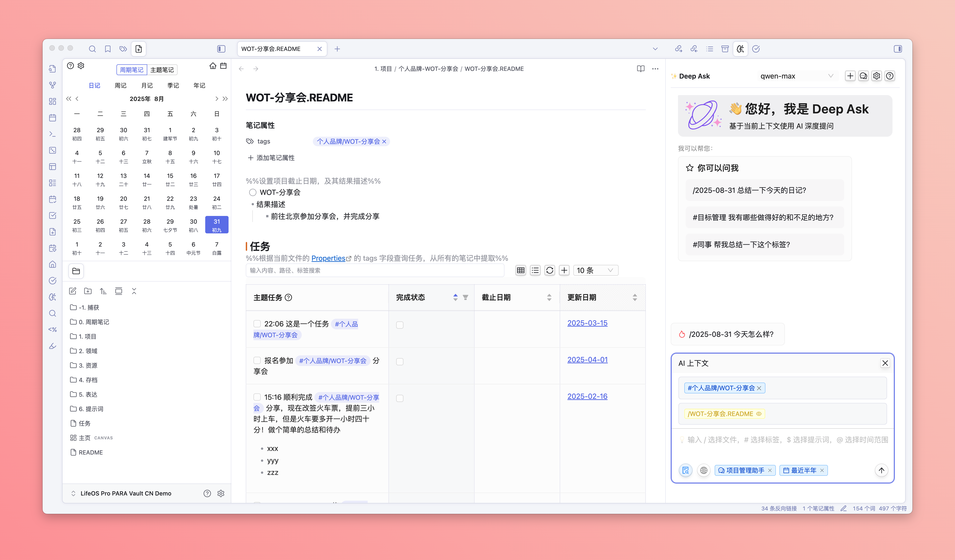Click the refresh icon above task table
The image size is (955, 560).
pos(550,270)
